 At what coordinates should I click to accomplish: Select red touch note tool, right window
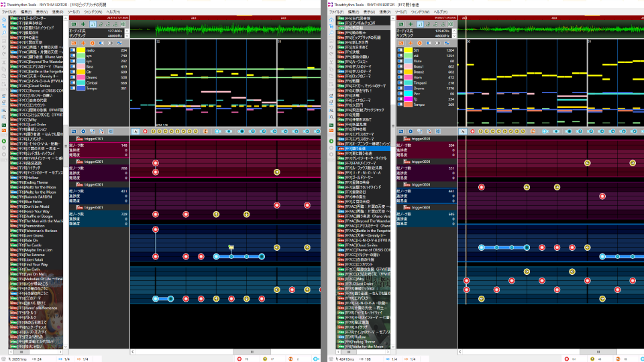472,131
